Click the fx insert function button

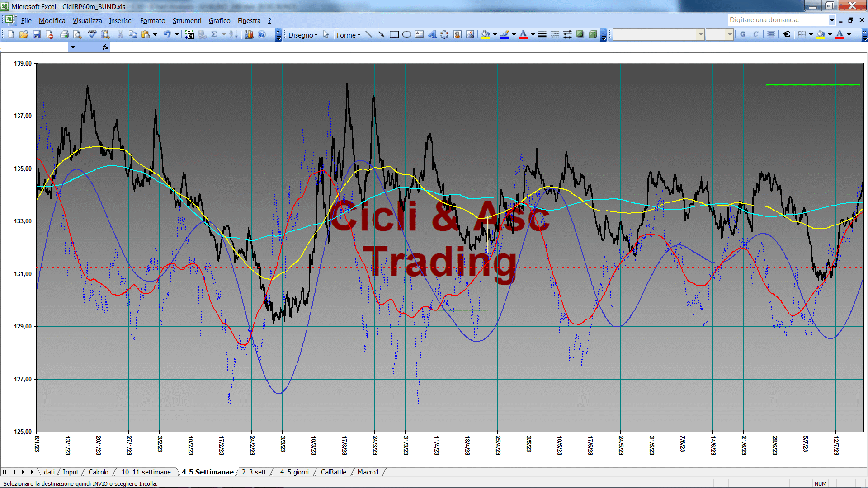click(x=105, y=47)
